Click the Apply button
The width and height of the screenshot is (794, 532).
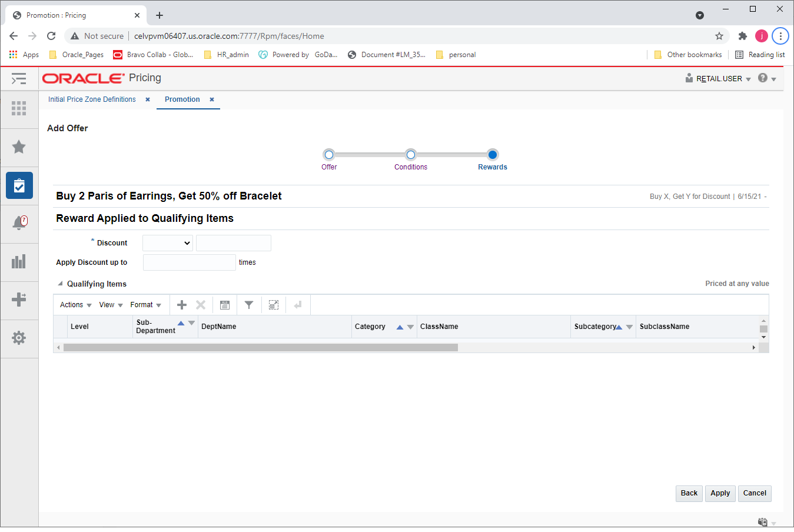[x=720, y=493]
